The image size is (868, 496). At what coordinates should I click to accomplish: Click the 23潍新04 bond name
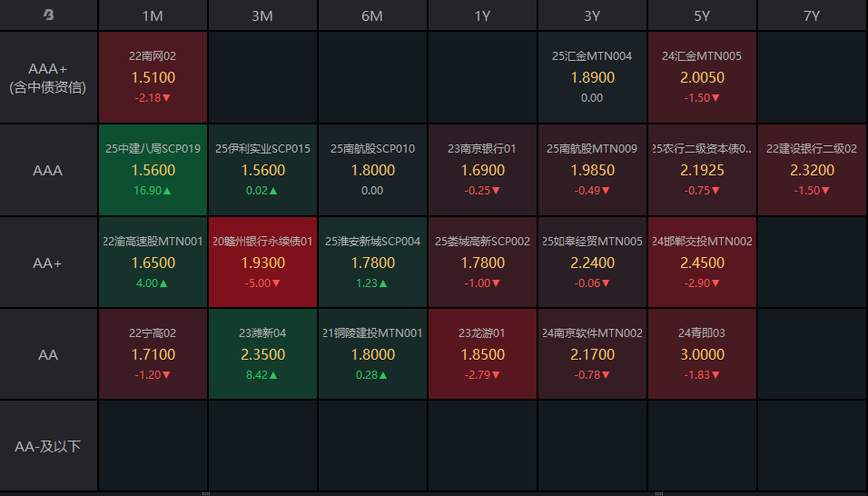click(262, 333)
